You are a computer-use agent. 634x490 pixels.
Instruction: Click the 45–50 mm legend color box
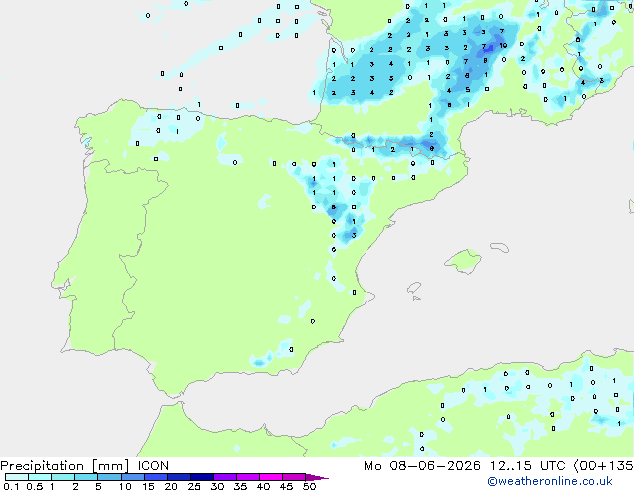[x=294, y=477]
